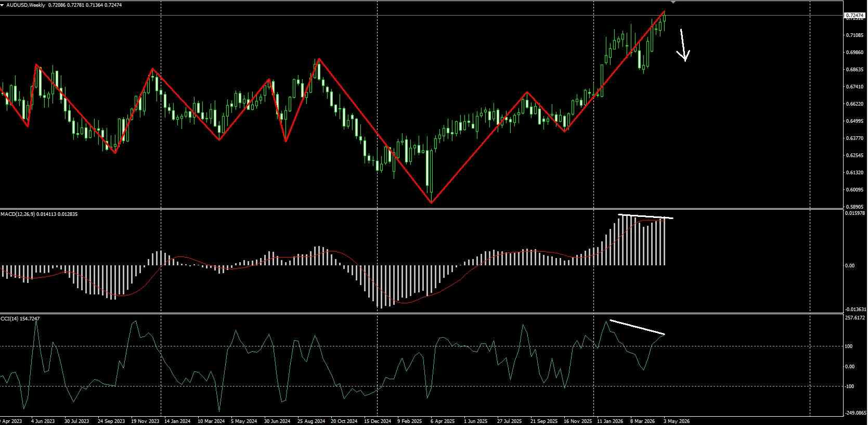Click the 4 Jun 2023 date label
868x425 pixels.
(x=43, y=421)
